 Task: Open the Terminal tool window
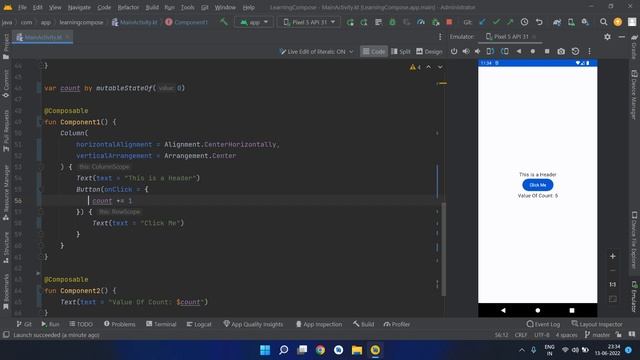161,324
